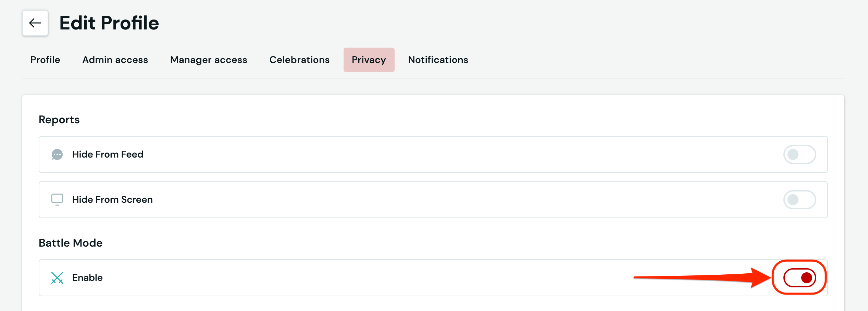868x311 pixels.
Task: Open the Admin access tab
Action: click(115, 60)
